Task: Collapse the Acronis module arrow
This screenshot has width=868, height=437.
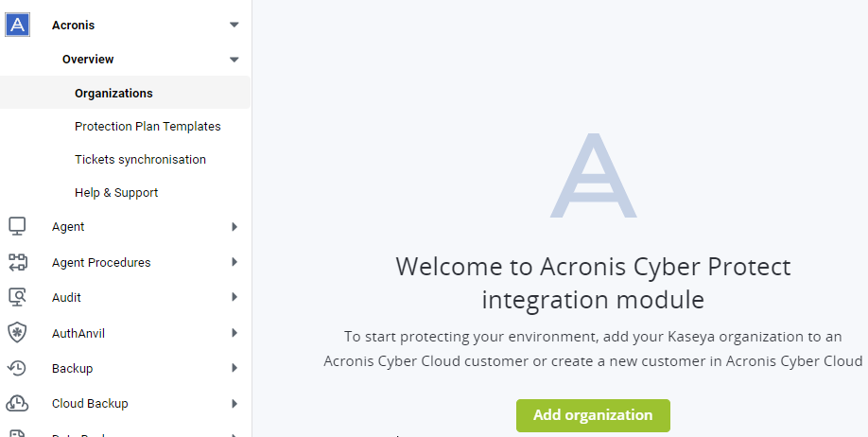Action: coord(234,25)
